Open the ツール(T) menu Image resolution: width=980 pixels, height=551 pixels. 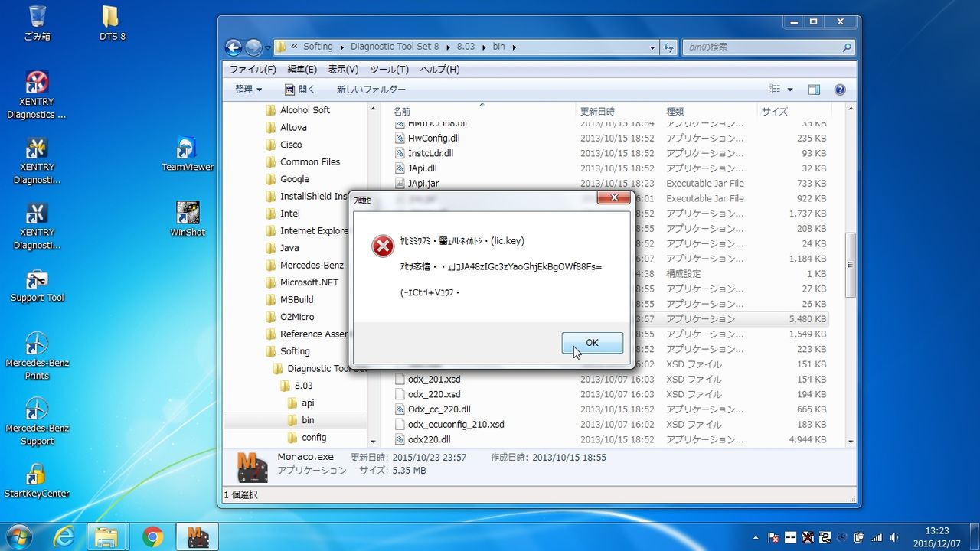coord(389,70)
